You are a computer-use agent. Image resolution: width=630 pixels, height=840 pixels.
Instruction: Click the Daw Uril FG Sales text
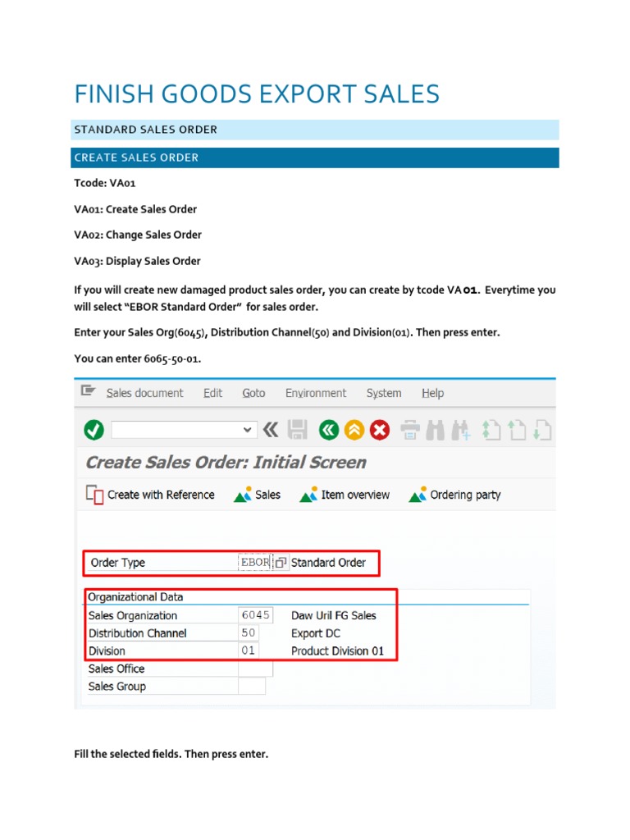[333, 615]
